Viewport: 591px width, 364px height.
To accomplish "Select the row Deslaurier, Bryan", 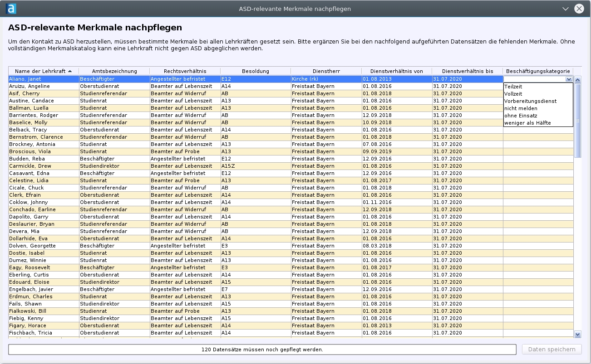I will coord(291,224).
